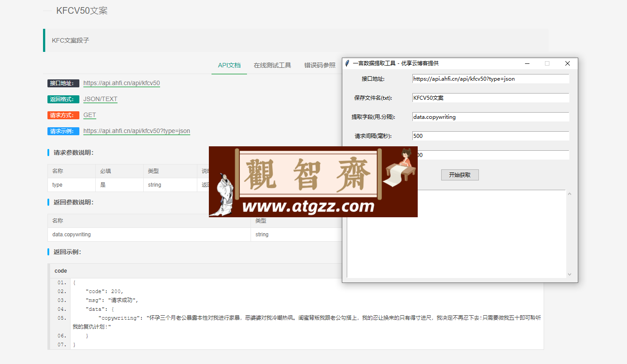Screen dimensions: 627x364
Task: Click the output scrollbar's down arrow
Action: 570,274
